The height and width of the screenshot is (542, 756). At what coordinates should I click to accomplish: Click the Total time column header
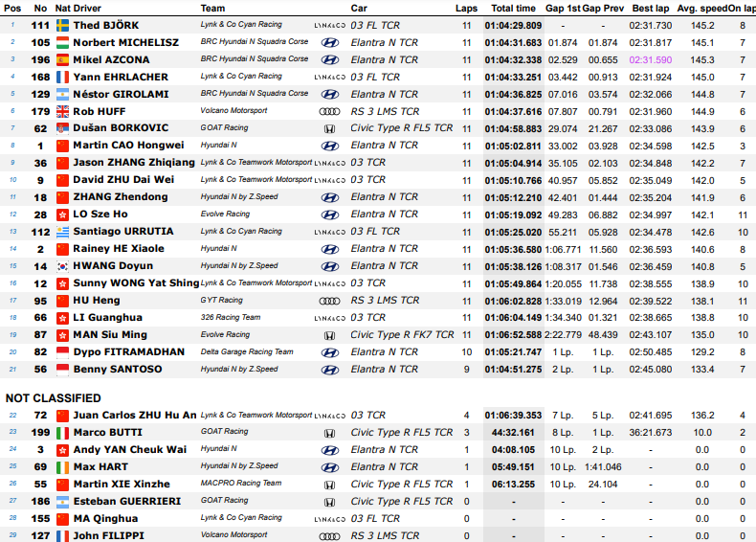513,9
